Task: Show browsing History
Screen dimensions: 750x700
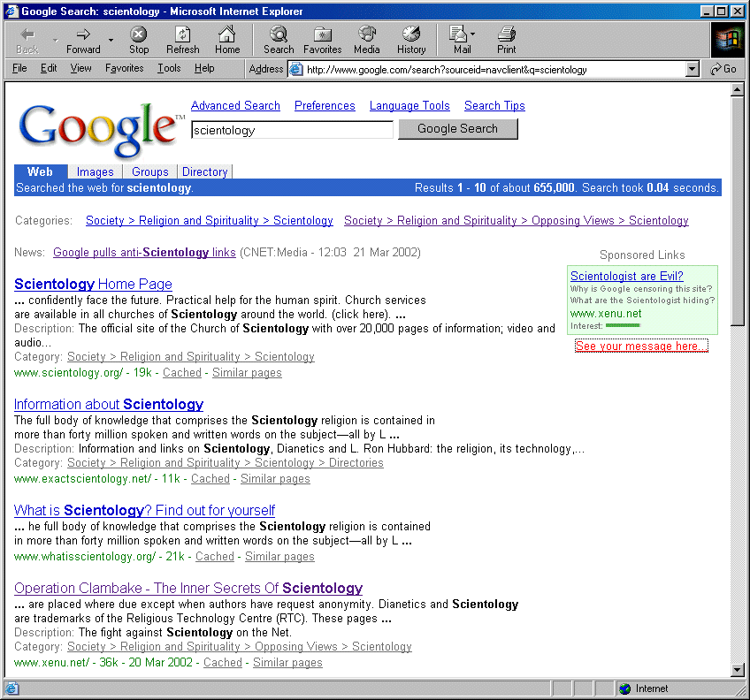Action: [411, 41]
